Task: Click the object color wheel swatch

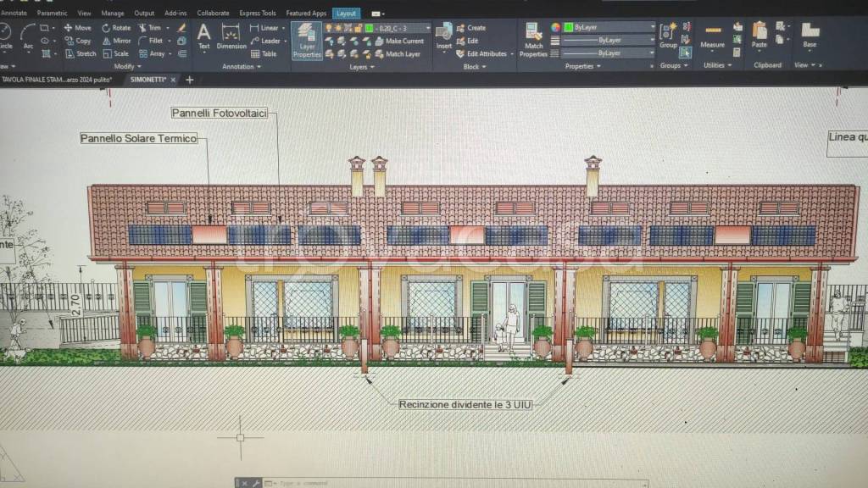Action: (x=556, y=27)
